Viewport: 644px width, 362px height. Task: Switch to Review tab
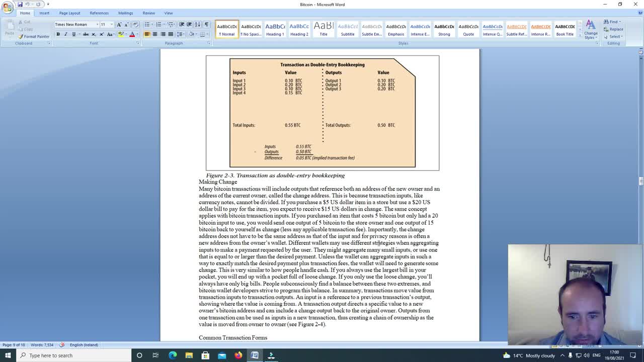point(148,13)
